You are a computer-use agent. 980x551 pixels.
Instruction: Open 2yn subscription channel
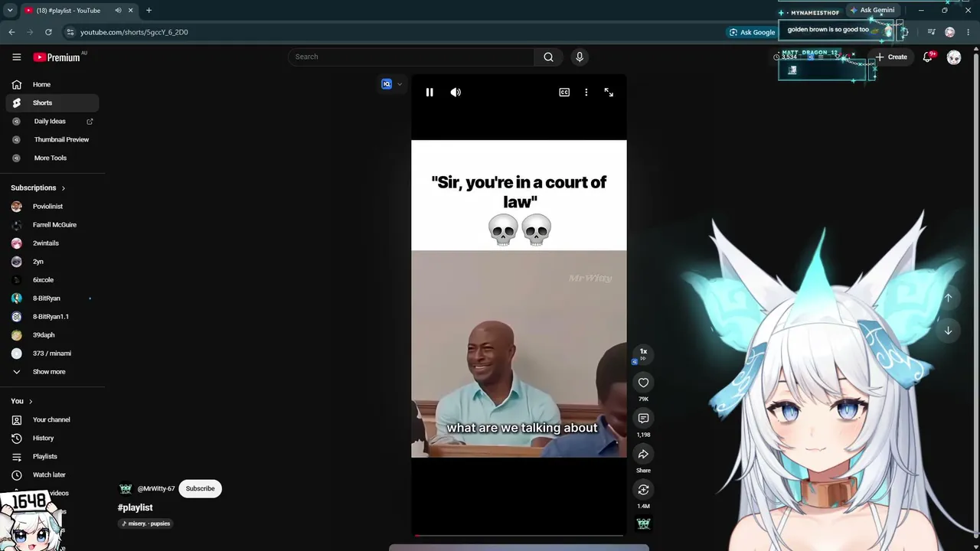pyautogui.click(x=52, y=262)
